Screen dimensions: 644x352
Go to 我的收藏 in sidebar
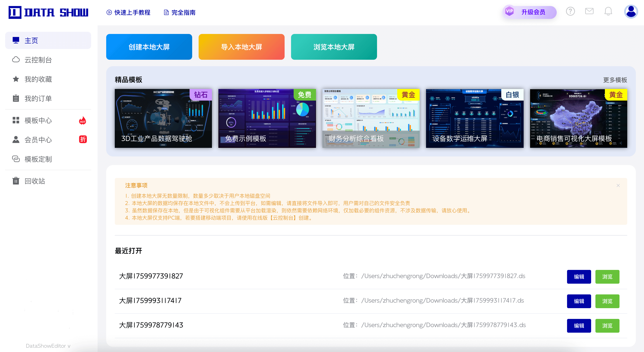[x=38, y=79]
